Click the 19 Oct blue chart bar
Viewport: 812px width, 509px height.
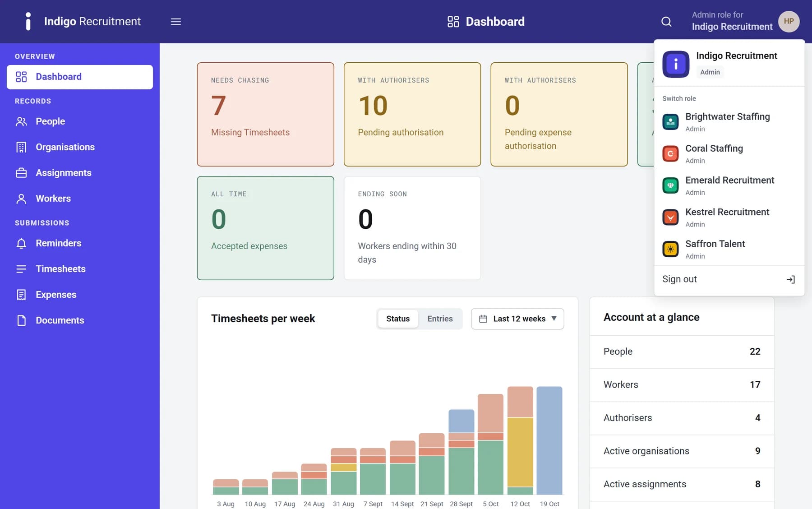(549, 440)
